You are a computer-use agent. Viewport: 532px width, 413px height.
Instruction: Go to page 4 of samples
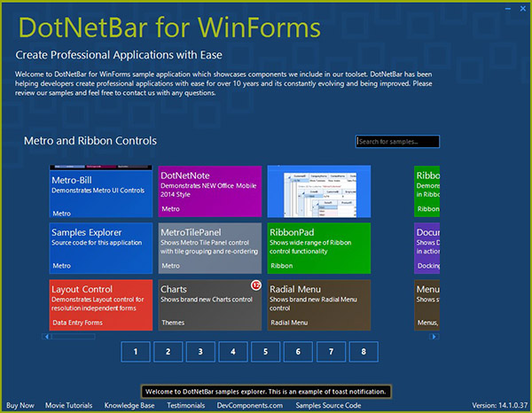click(233, 352)
